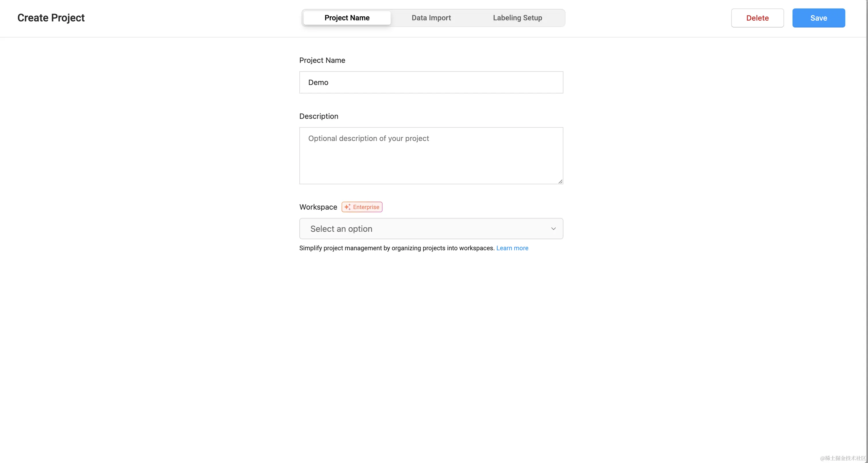The height and width of the screenshot is (463, 868).
Task: Click the 'Simplify project management' helper text
Action: 396,248
